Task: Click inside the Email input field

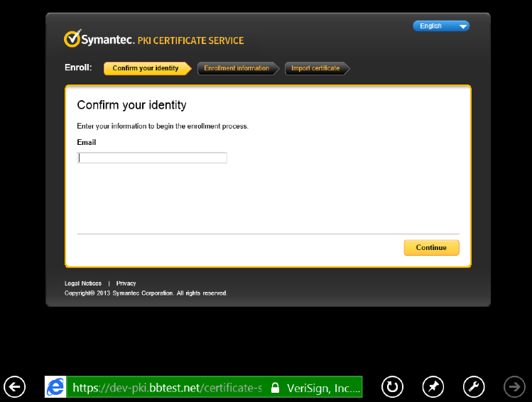Action: click(152, 158)
